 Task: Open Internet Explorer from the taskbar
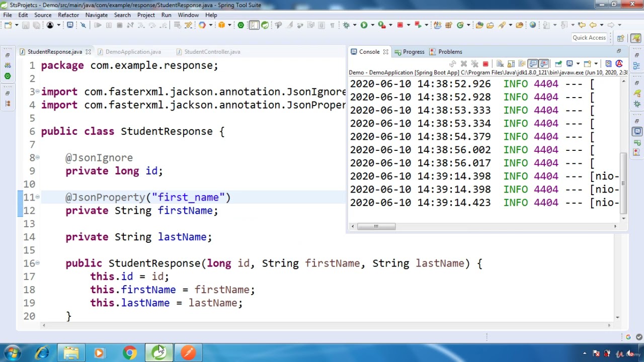click(42, 353)
